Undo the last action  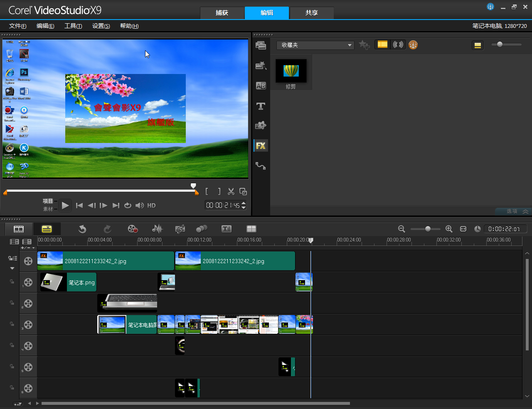[82, 229]
